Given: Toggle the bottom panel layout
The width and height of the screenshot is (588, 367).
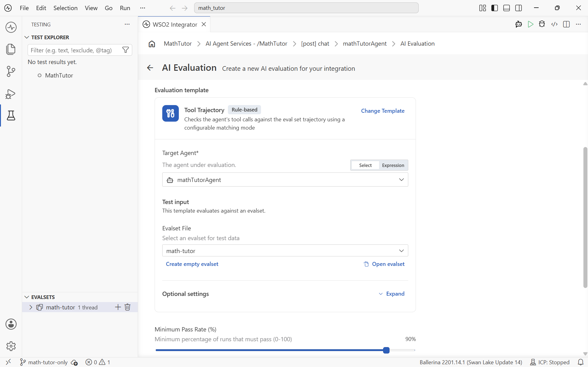Looking at the screenshot, I should click(x=507, y=8).
